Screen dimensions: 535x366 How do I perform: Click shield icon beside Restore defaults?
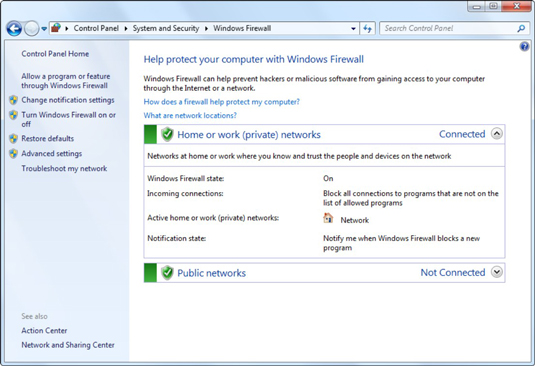[x=14, y=138]
